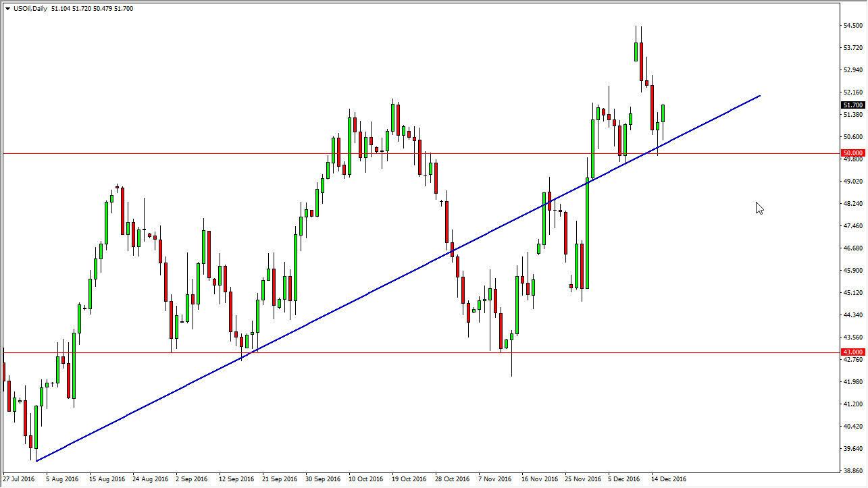Click the last green candle on the chart
Screen dimensions: 868x488
(x=663, y=113)
